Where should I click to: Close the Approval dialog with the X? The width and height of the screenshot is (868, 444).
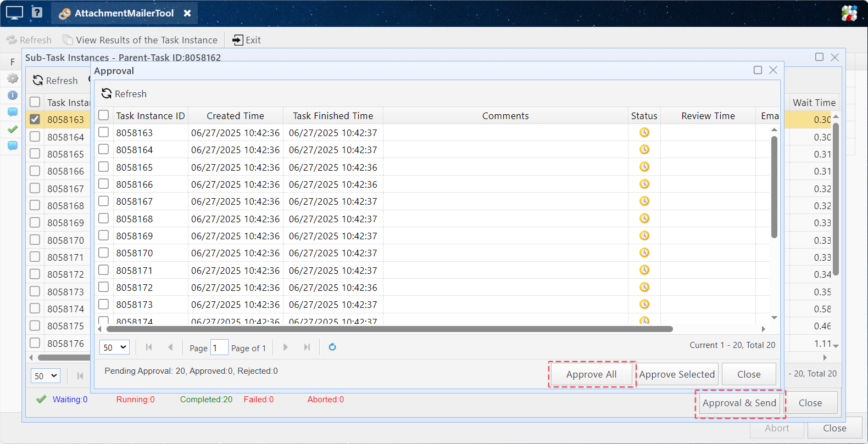click(773, 70)
